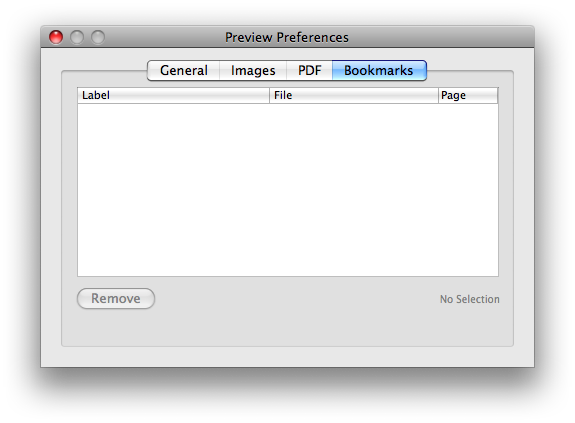This screenshot has width=575, height=423.
Task: Click the divider between File and Page headers
Action: click(438, 95)
